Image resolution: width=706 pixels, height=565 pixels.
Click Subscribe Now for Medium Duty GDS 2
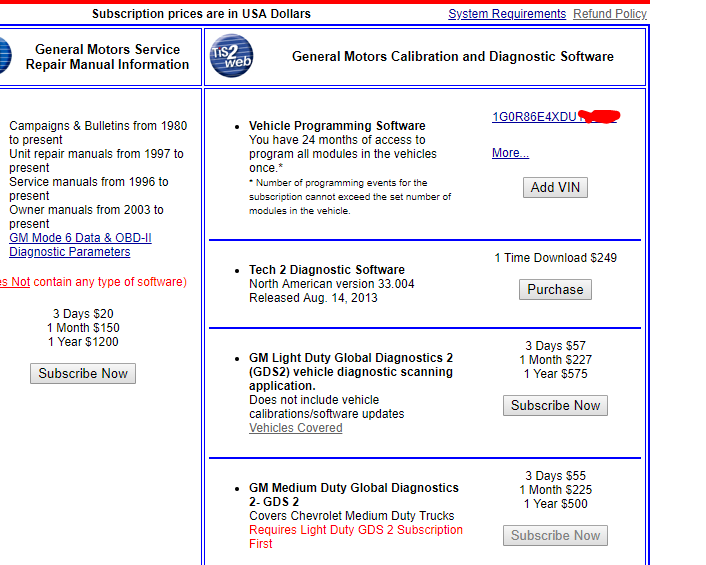(555, 535)
